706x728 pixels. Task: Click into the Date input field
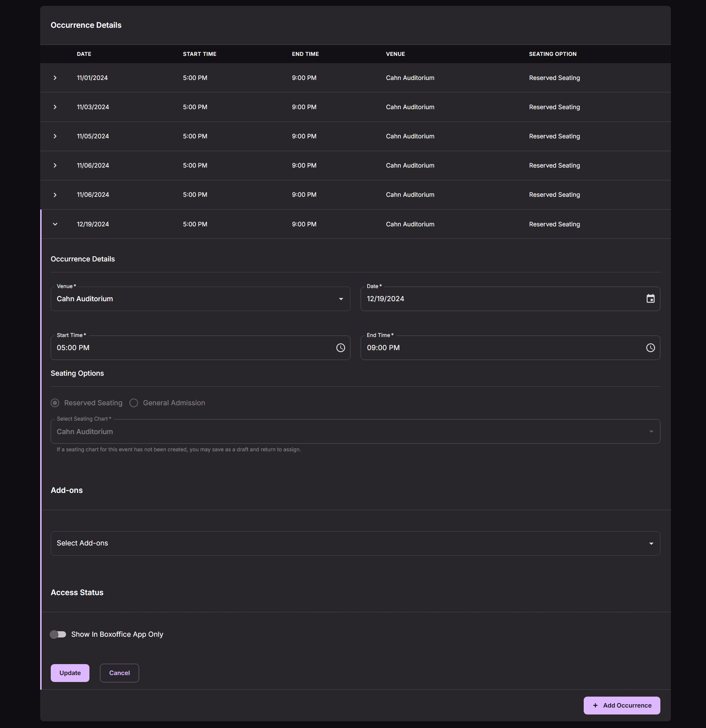pos(503,299)
